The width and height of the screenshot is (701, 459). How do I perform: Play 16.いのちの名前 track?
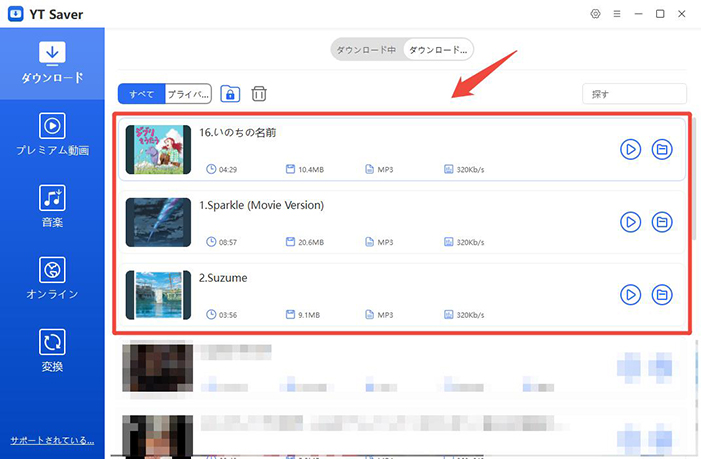click(x=630, y=149)
